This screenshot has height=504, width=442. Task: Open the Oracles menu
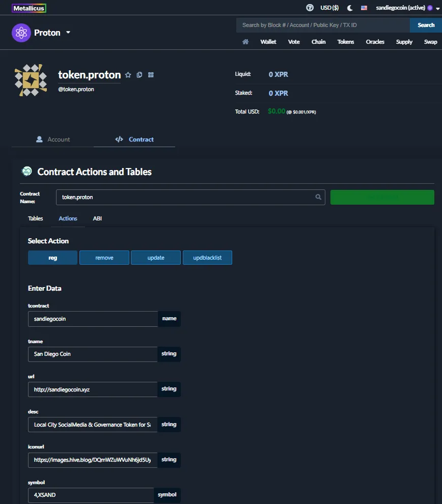pyautogui.click(x=375, y=42)
